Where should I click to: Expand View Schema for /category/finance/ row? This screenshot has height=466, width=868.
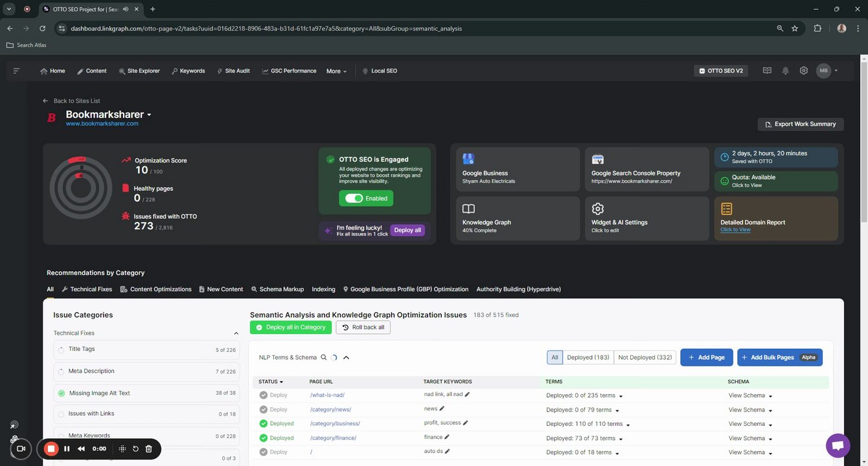pos(770,439)
